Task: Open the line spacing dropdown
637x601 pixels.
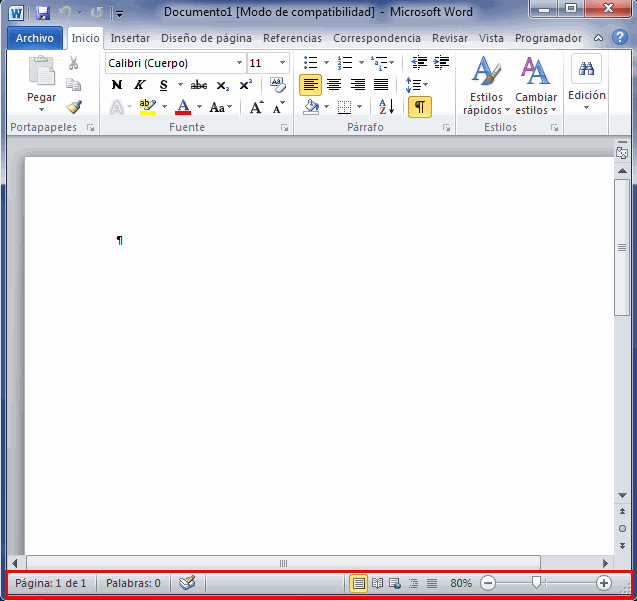Action: click(416, 85)
